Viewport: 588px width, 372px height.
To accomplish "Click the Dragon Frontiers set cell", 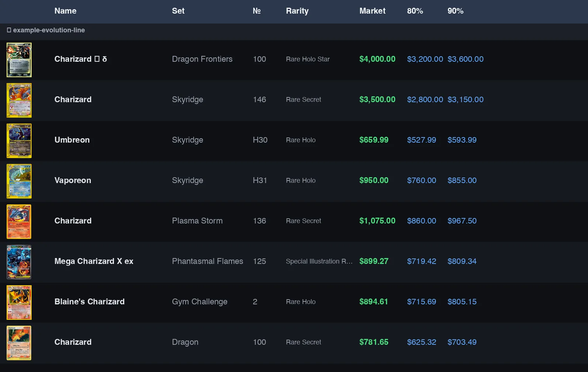I will (x=202, y=59).
